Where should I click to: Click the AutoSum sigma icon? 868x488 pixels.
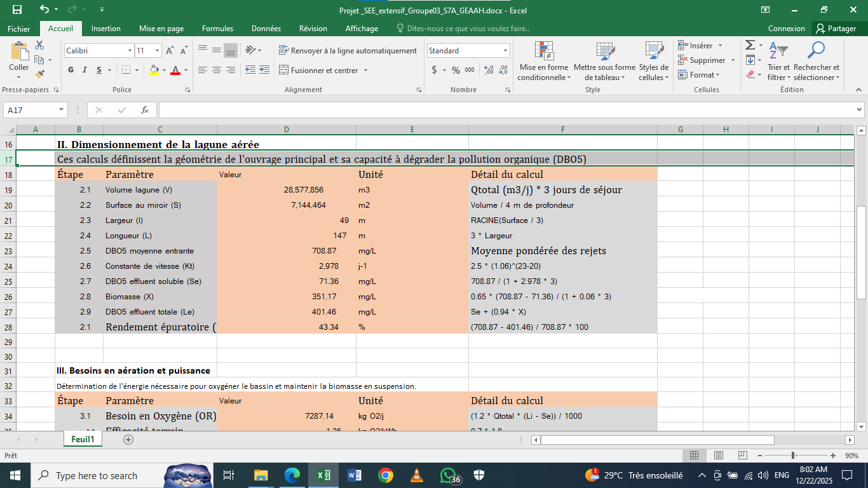[750, 45]
